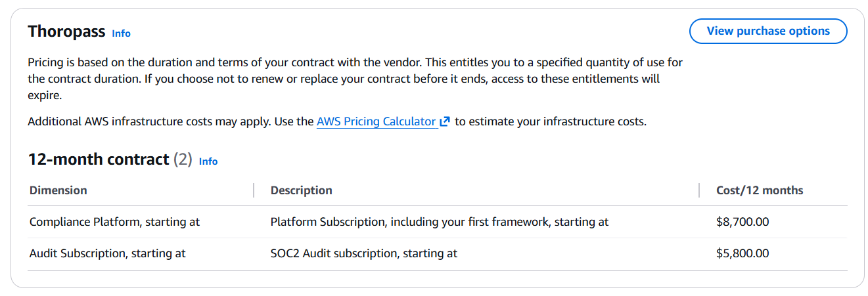
Task: Click the 12-month contract heading
Action: point(99,159)
